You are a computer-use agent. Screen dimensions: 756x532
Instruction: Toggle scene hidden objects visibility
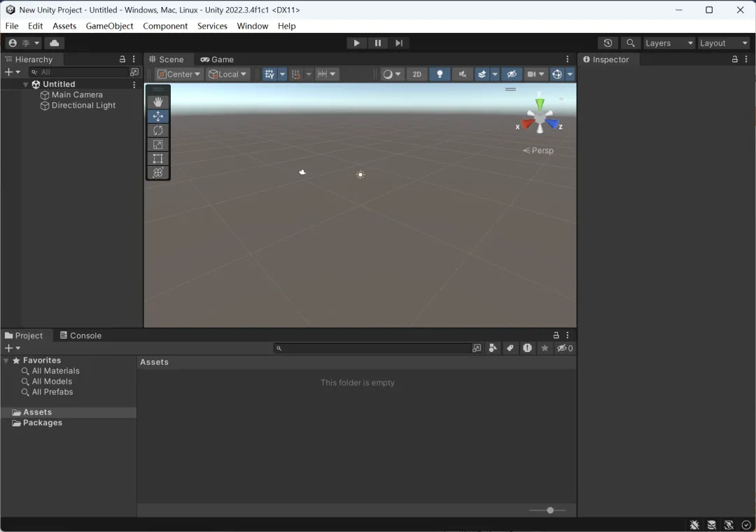click(x=512, y=74)
